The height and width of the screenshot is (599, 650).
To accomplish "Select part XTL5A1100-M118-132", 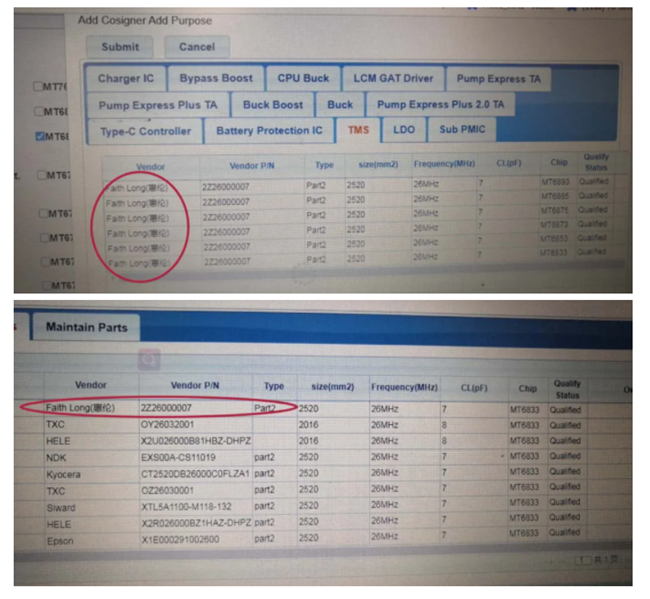I will click(186, 507).
